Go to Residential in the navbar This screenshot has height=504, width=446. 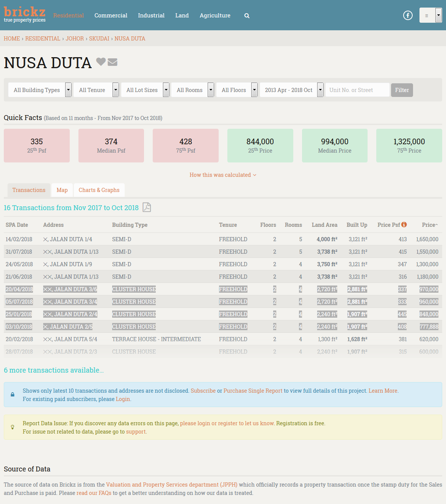coord(69,16)
